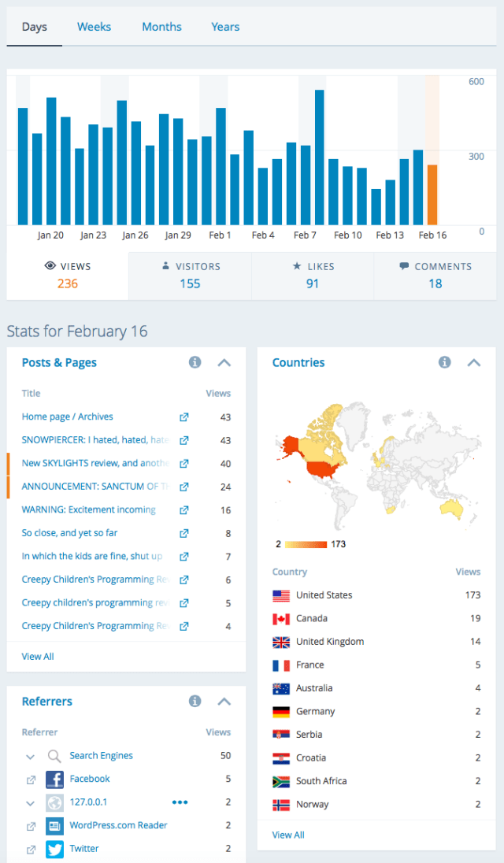Image resolution: width=504 pixels, height=863 pixels.
Task: Open the WARNING: Excitement incoming post
Action: [88, 509]
